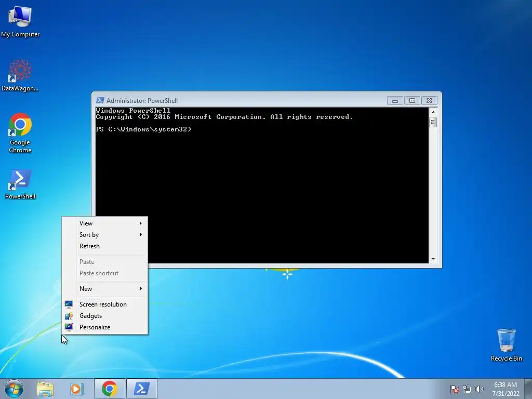Open the My Computer desktop icon
Image resolution: width=532 pixels, height=399 pixels.
[x=20, y=21]
